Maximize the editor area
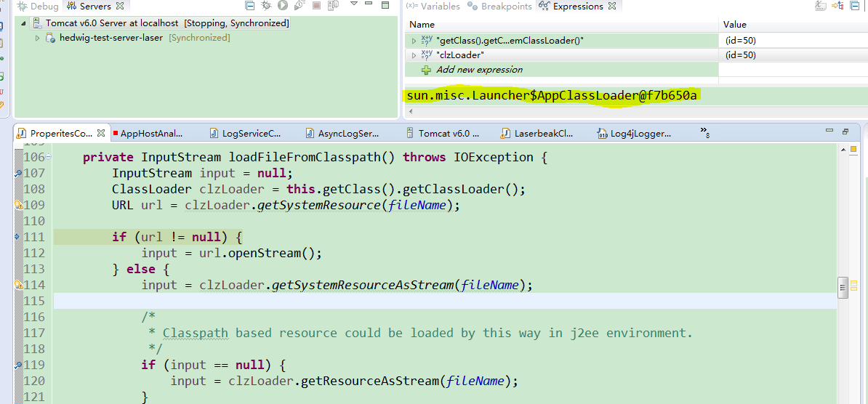 pos(846,132)
